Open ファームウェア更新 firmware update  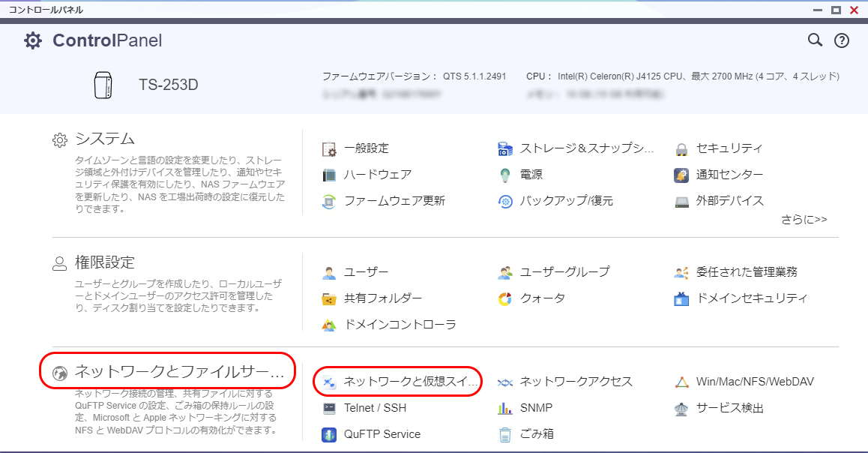394,201
